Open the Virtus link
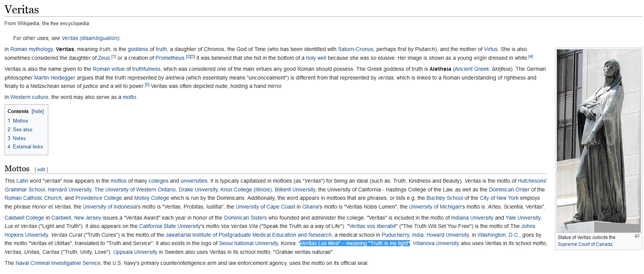 tap(490, 49)
